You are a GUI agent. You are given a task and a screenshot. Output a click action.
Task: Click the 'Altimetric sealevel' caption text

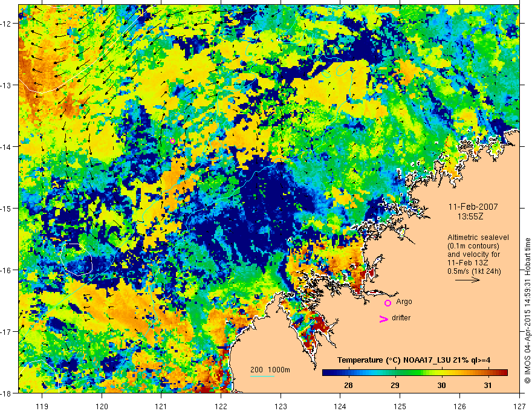(478, 238)
